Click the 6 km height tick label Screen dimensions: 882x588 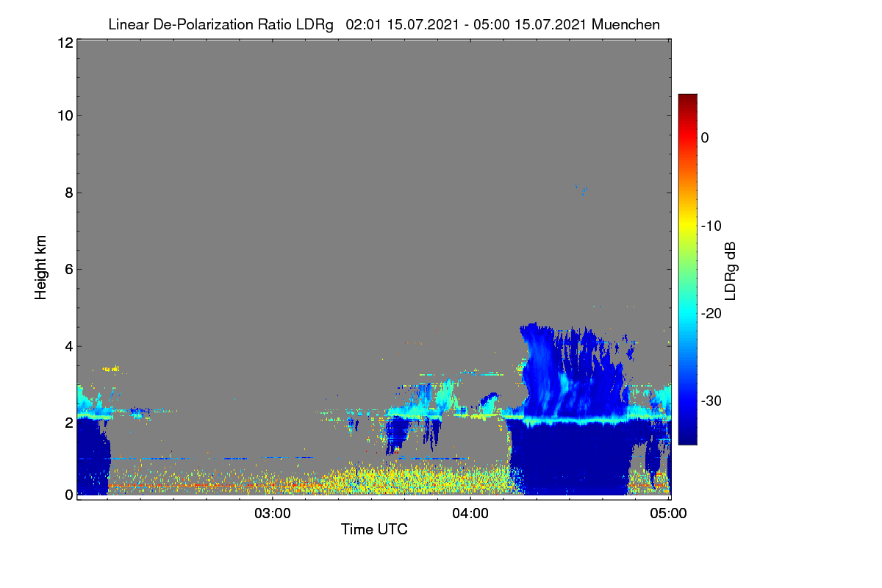coord(68,269)
